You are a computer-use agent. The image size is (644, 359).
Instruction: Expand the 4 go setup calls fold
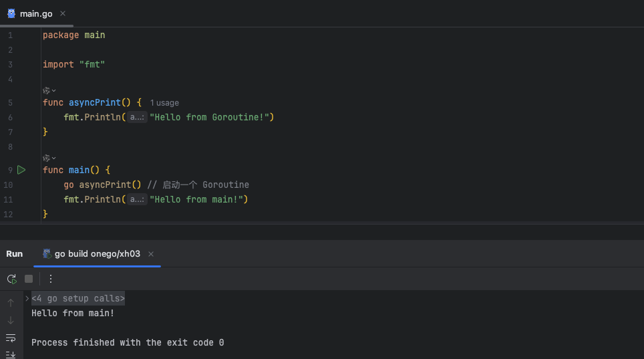tap(27, 299)
